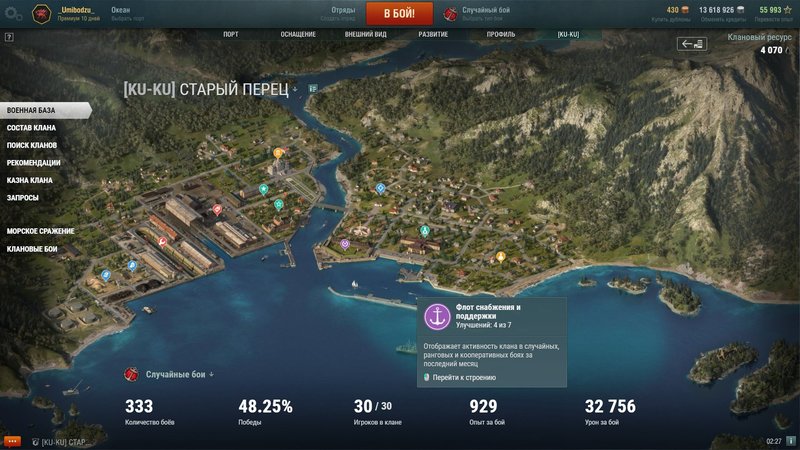Viewport: 800px width, 450px height.
Task: Click the 929 Опыт за бой statistic
Action: [x=487, y=412]
